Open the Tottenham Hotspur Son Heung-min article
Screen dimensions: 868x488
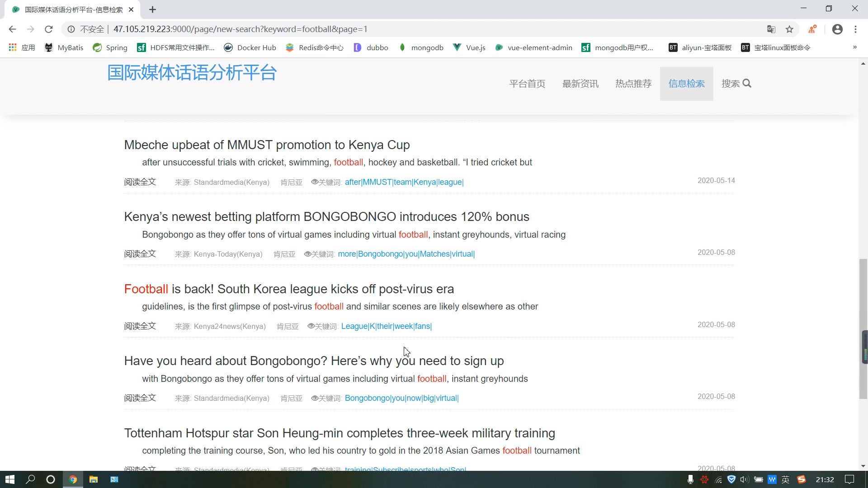point(340,433)
